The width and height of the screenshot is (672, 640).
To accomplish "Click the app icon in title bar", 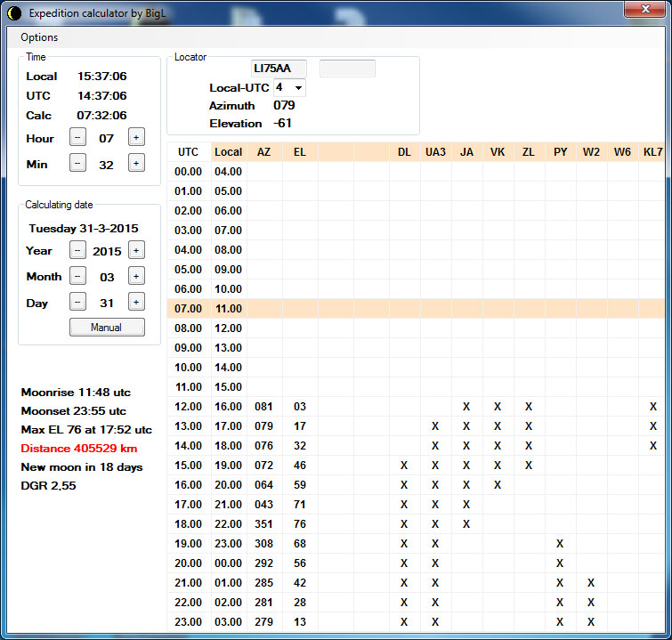I will 13,12.
